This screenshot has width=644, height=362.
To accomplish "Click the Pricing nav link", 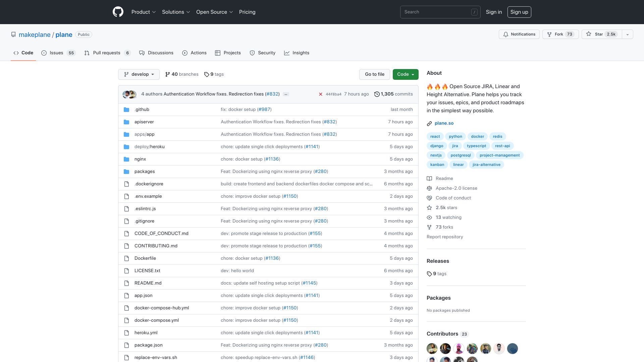I will tap(247, 12).
